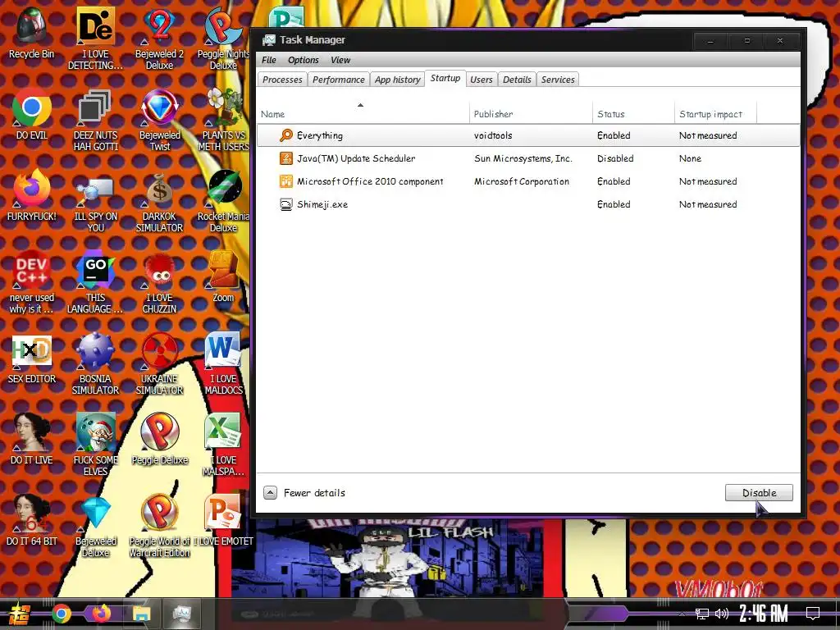Screen dimensions: 840x630
Task: Open GoLand 'THIS LANGUAGE' desktop icon
Action: 95,282
